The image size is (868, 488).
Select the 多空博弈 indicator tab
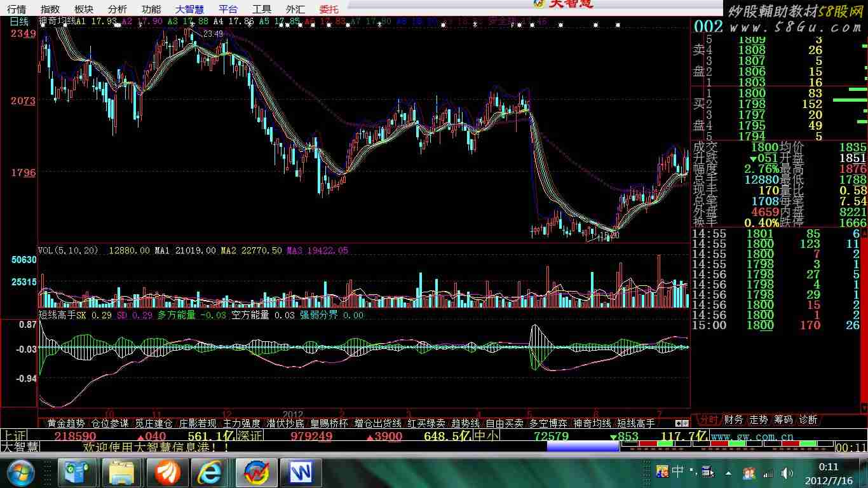(548, 423)
